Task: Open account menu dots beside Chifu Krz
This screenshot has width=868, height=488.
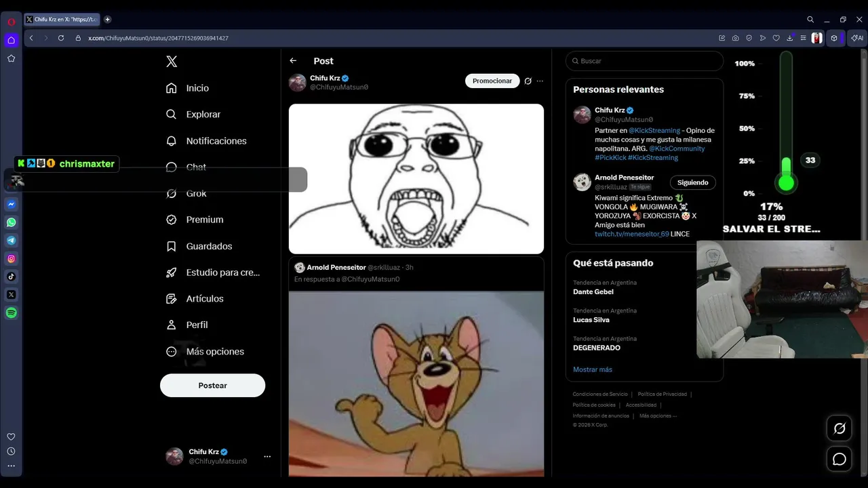Action: click(x=267, y=456)
